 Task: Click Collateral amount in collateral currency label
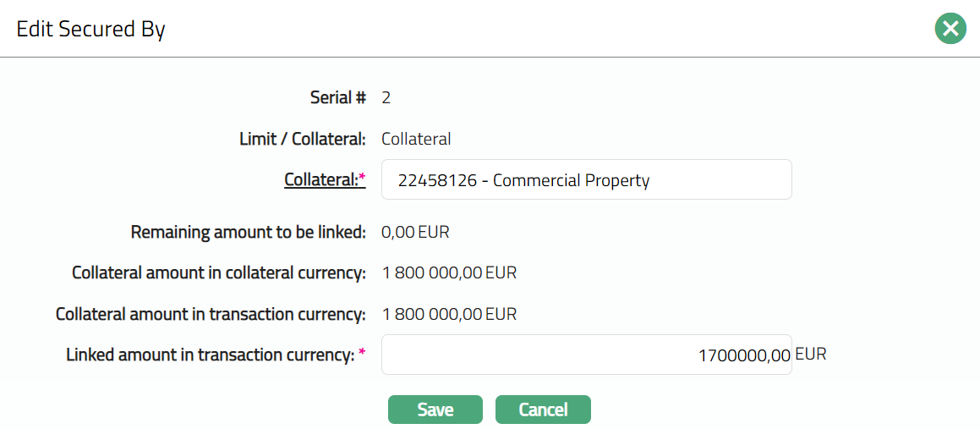pos(218,273)
